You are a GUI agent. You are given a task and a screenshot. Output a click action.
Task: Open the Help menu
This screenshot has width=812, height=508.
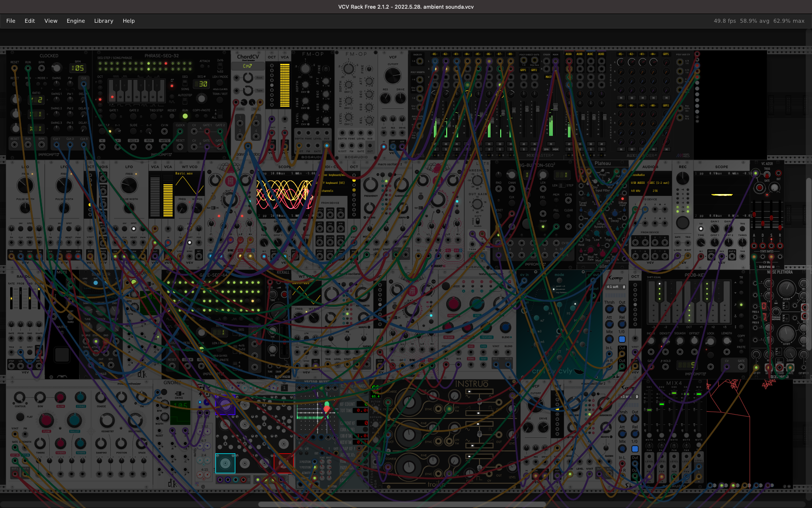point(129,21)
